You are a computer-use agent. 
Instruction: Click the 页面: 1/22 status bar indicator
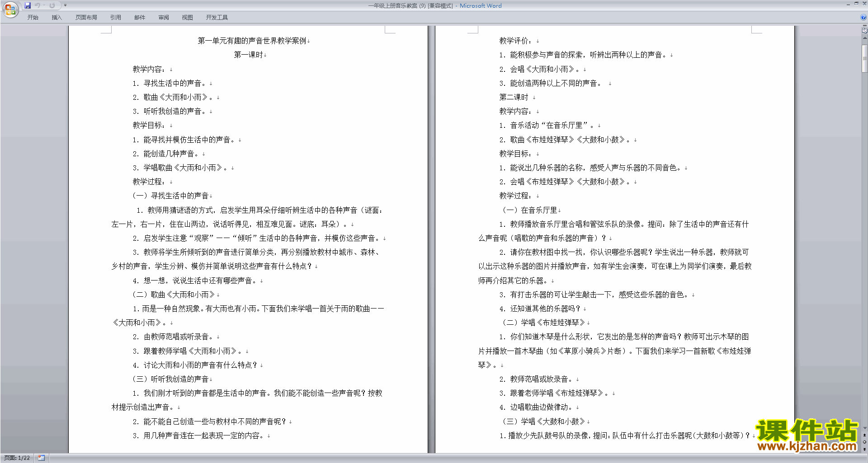[x=17, y=458]
